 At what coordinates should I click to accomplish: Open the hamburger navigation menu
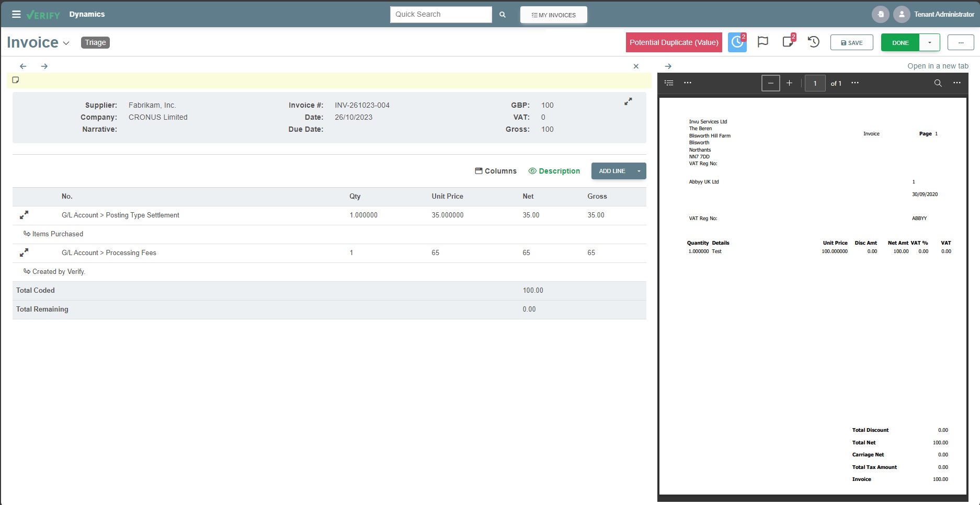16,14
